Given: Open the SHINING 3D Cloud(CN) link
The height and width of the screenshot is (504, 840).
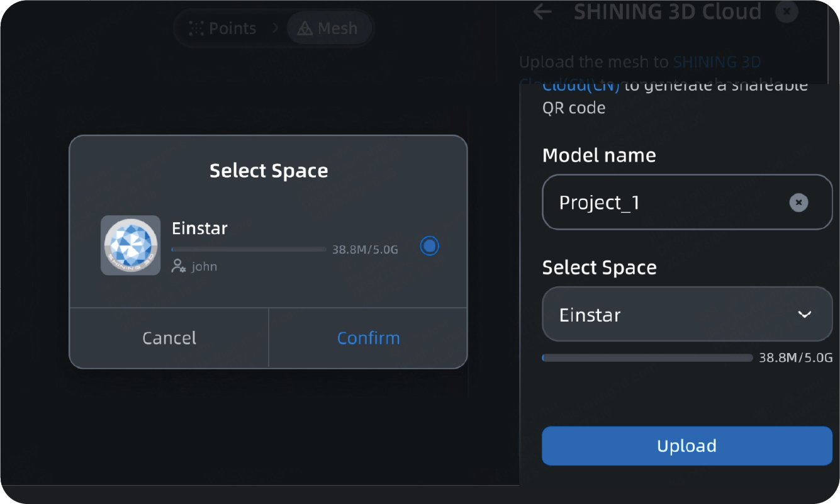Looking at the screenshot, I should pos(580,84).
